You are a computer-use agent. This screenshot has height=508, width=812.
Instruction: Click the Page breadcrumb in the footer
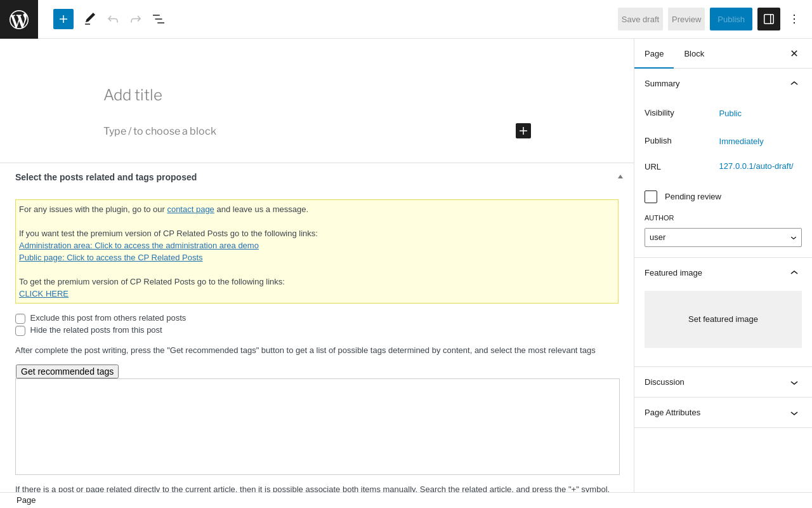[x=26, y=500]
